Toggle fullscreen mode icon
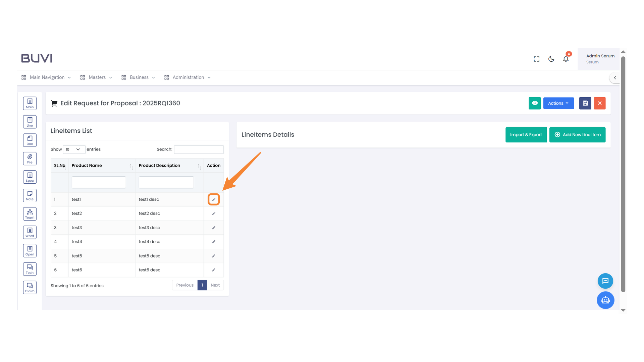The image size is (644, 362). point(537,59)
